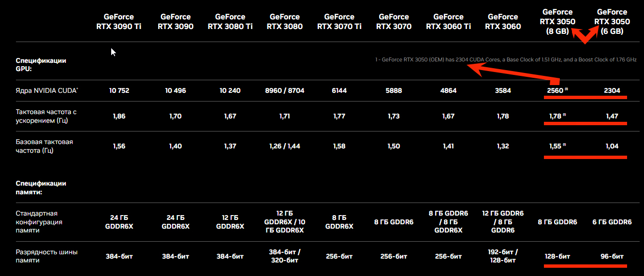644x276 pixels.
Task: Click bus width '384-бит / 320-бит'
Action: [285, 256]
